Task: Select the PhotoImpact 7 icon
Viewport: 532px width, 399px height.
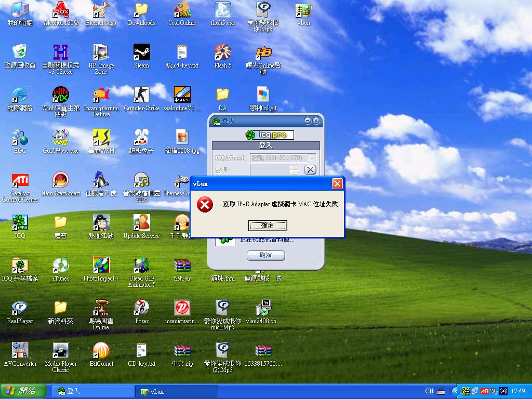Action: [101, 270]
